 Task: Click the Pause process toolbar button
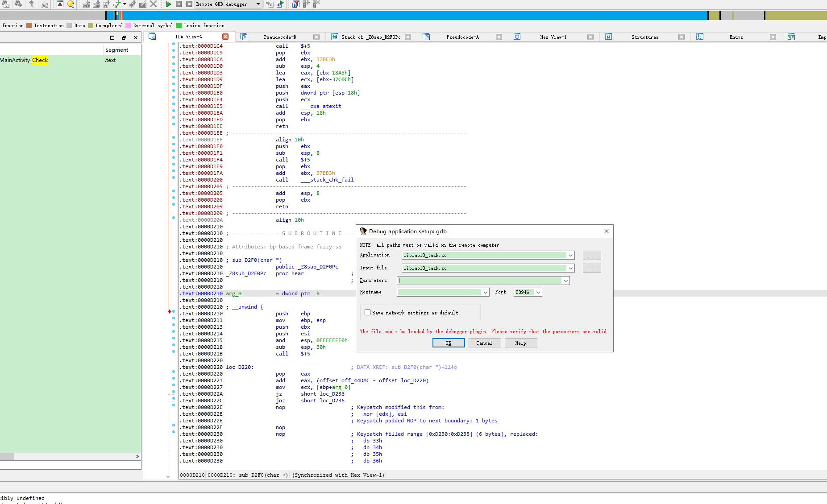click(179, 4)
